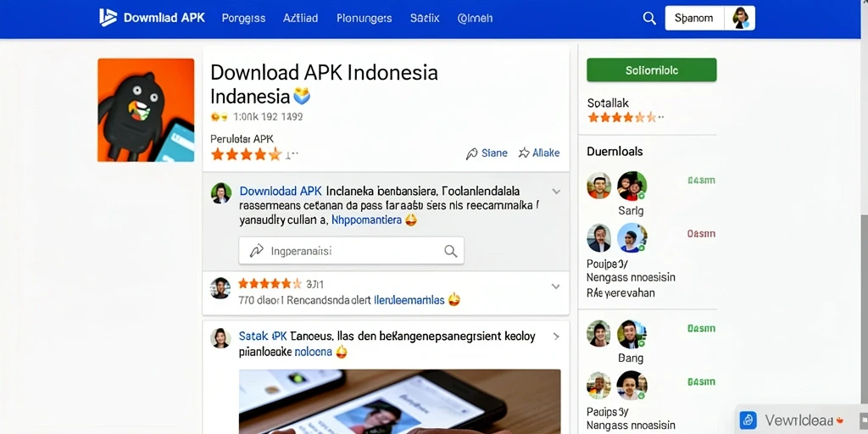Click the green Soliornilolc button
This screenshot has width=868, height=434.
coord(652,70)
